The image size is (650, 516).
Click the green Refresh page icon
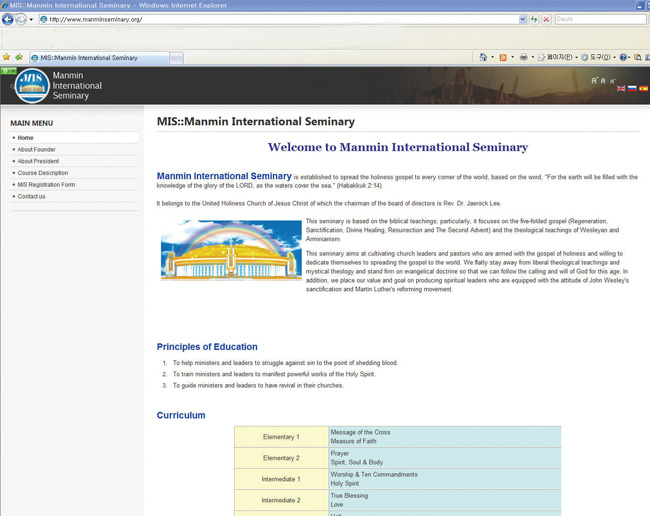pyautogui.click(x=534, y=19)
